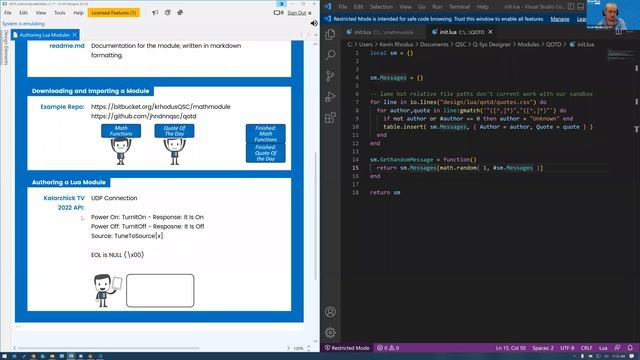Click the 'EOL is NULL (\x00)' text
640x360 pixels.
coord(118,255)
